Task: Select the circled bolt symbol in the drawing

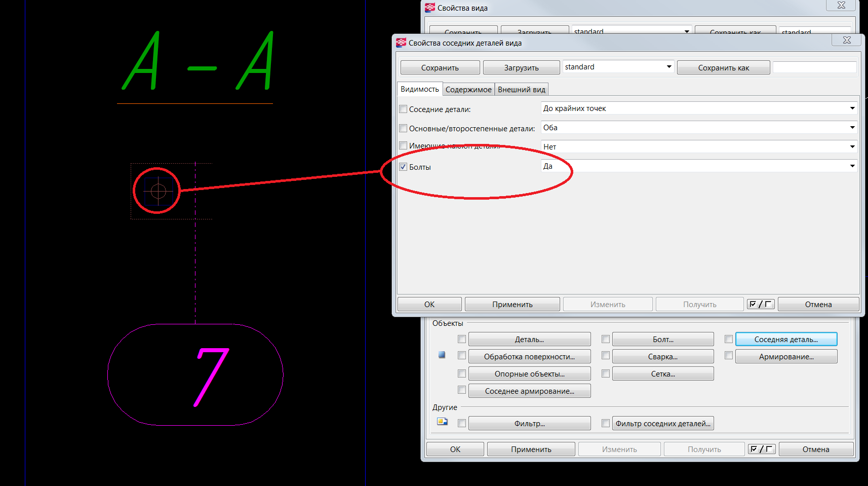Action: pyautogui.click(x=158, y=191)
